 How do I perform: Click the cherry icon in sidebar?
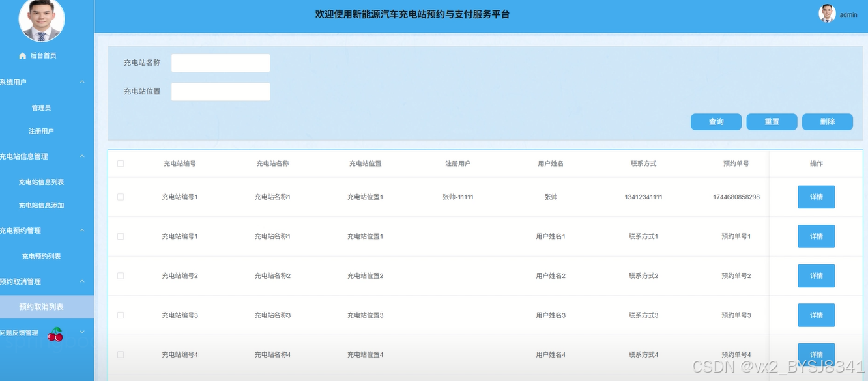click(56, 334)
